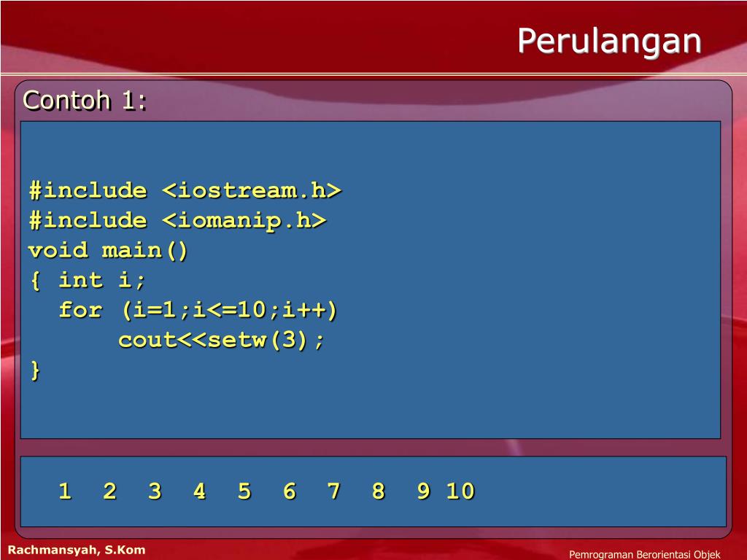This screenshot has width=747, height=560.
Task: Click output number "7"
Action: (x=334, y=491)
